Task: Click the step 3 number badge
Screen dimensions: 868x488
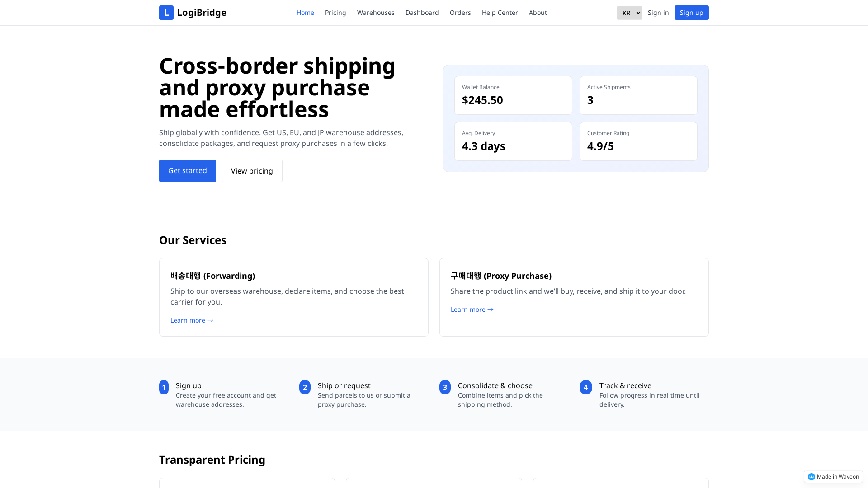Action: tap(445, 387)
